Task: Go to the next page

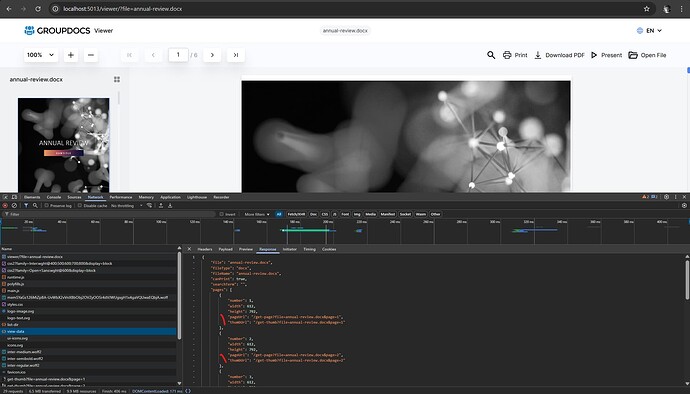Action: 212,55
